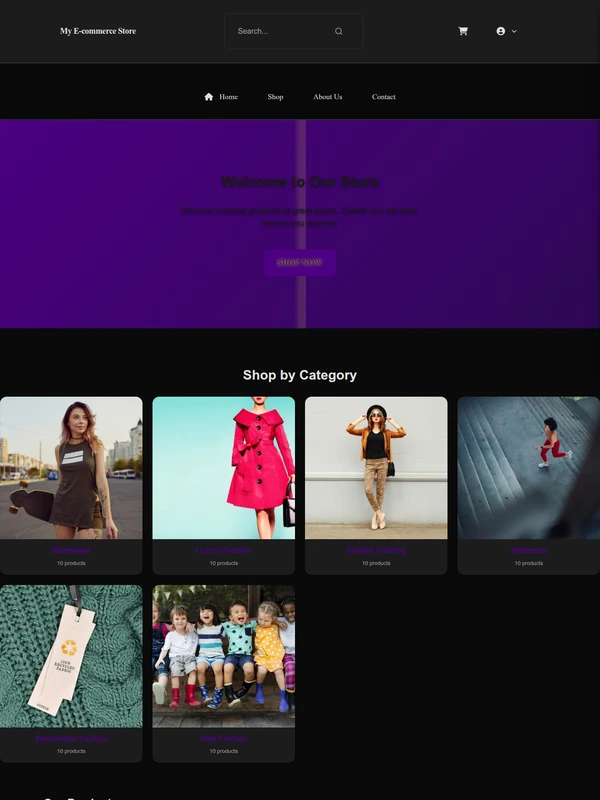Click the Home house icon
The height and width of the screenshot is (800, 600).
pos(209,96)
